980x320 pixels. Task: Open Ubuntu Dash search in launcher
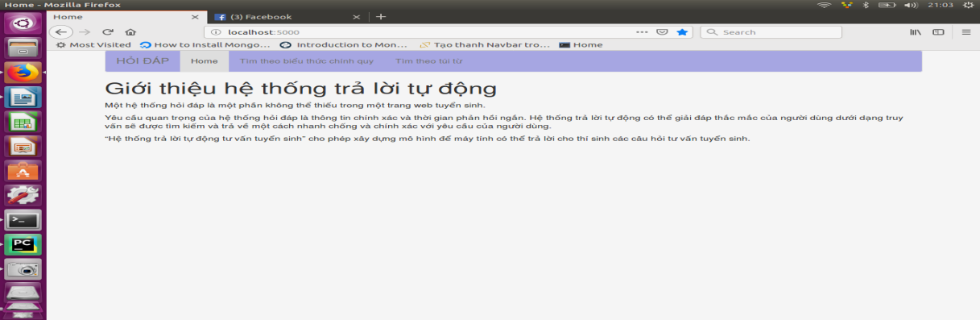click(x=23, y=23)
